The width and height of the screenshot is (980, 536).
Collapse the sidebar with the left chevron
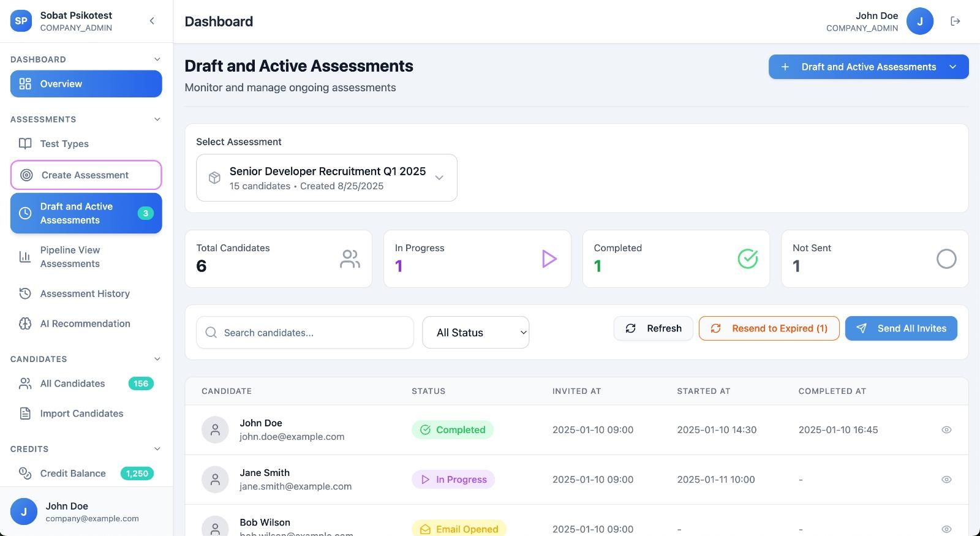coord(152,21)
